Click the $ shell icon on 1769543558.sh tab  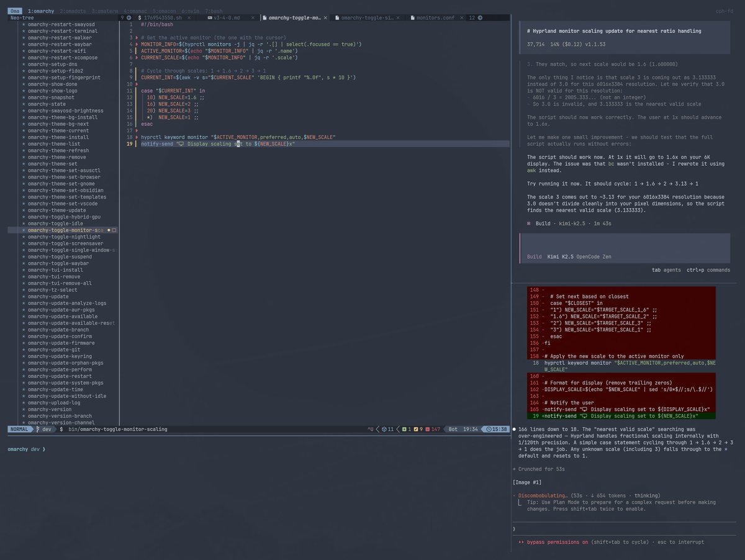click(x=138, y=18)
